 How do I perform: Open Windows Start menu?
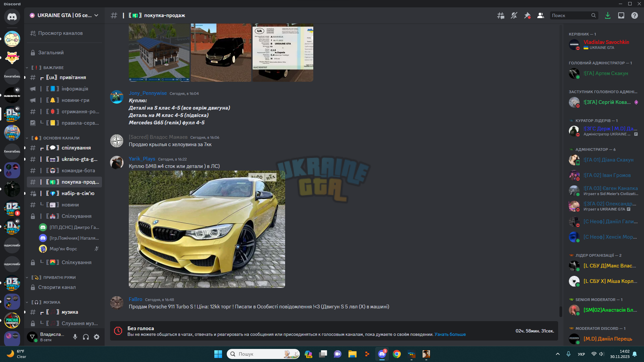(x=218, y=354)
